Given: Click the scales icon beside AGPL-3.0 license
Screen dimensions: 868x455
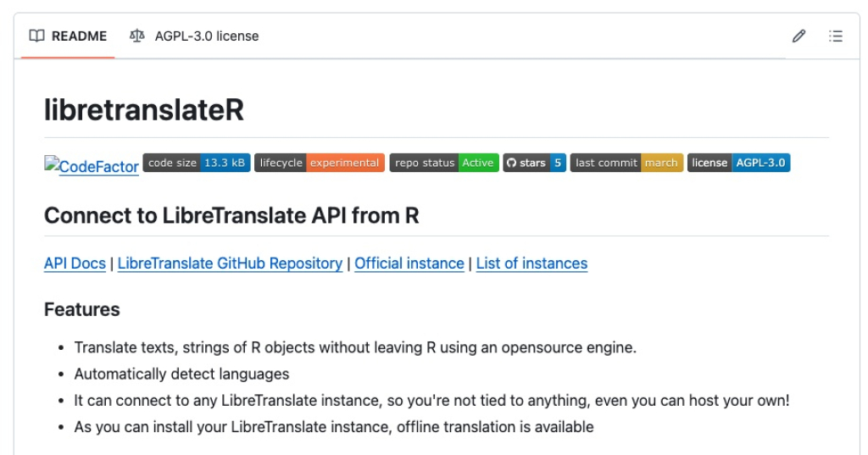Looking at the screenshot, I should [x=136, y=36].
